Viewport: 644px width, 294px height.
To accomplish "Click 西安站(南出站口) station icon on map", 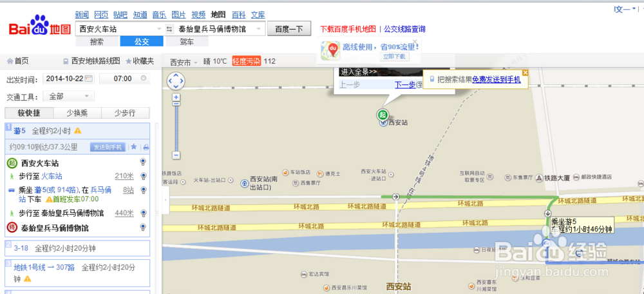I will tap(245, 182).
